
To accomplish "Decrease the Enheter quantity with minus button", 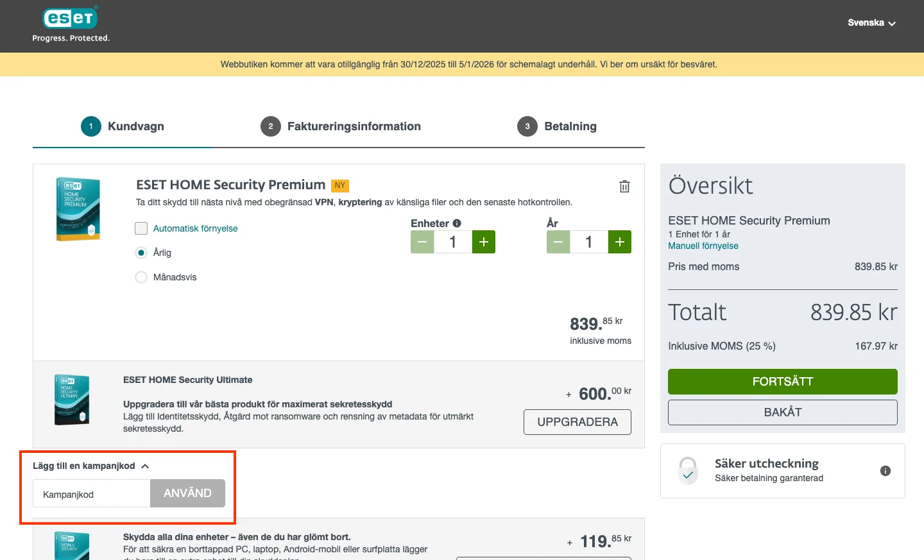I will 422,242.
